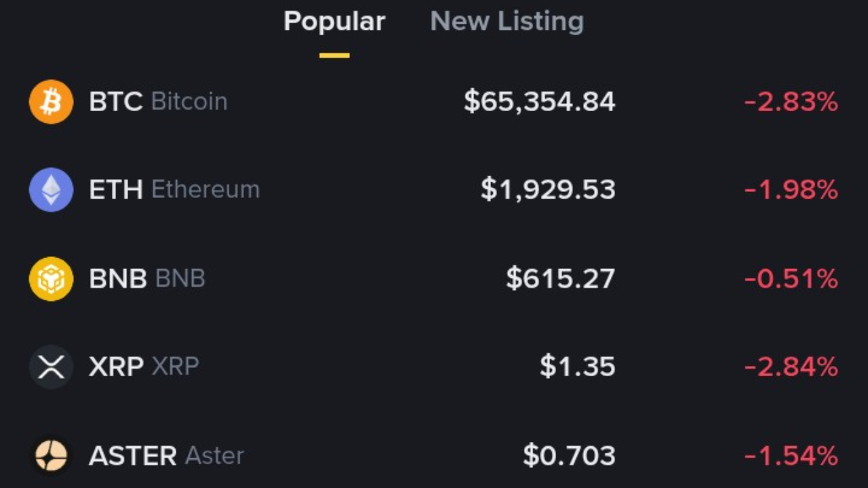
Task: Click Bitcoin price $65,354.84
Action: [x=540, y=102]
